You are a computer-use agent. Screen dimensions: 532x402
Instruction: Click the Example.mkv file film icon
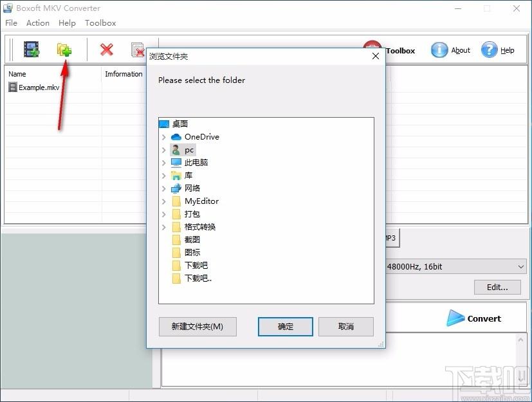coord(13,87)
